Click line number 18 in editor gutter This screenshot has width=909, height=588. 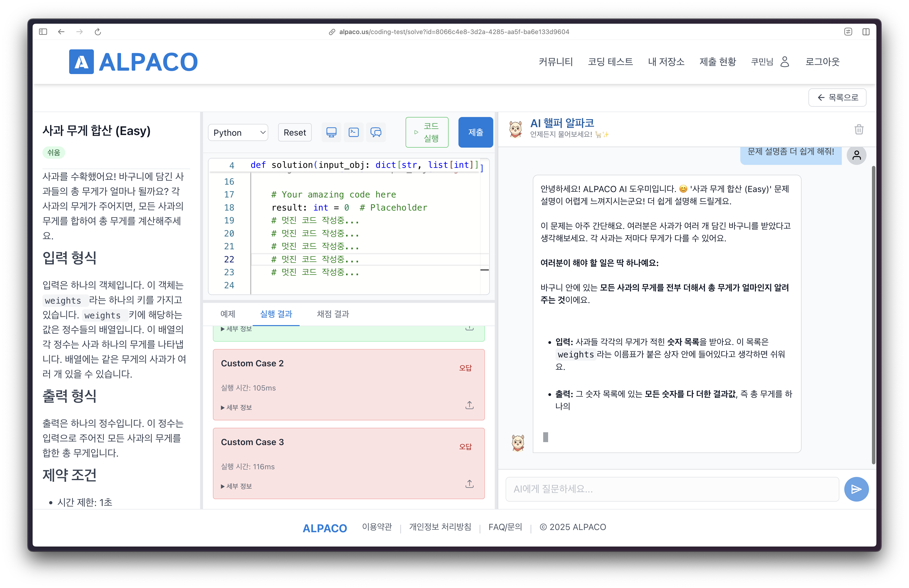coord(229,208)
